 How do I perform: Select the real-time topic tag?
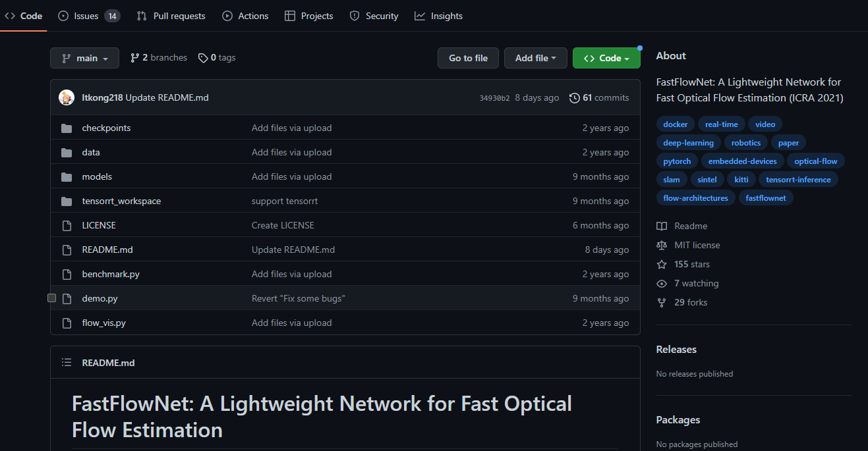(722, 124)
